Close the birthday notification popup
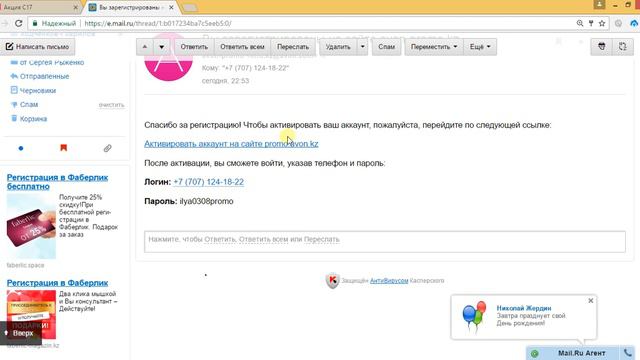 [590, 301]
